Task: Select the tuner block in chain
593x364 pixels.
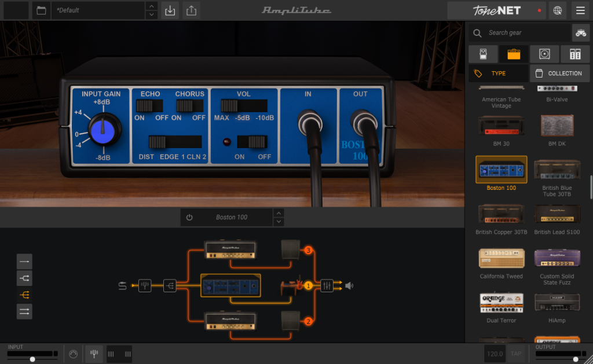Action: point(145,285)
